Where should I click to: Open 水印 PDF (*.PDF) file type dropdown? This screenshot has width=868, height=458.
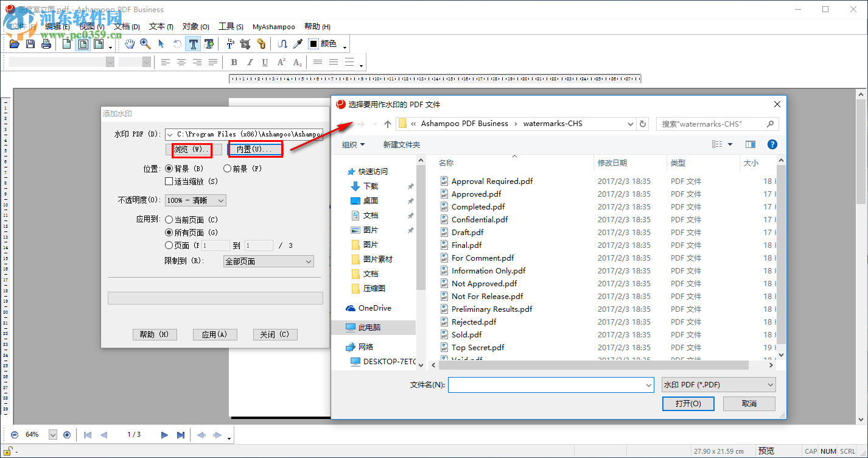719,385
